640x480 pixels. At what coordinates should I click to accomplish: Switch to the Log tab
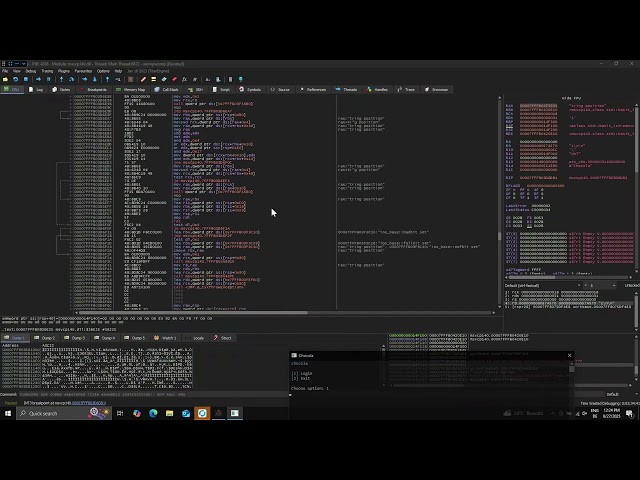pos(36,89)
